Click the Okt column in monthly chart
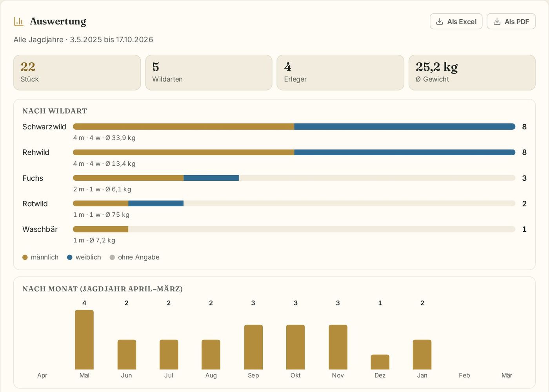 point(295,347)
